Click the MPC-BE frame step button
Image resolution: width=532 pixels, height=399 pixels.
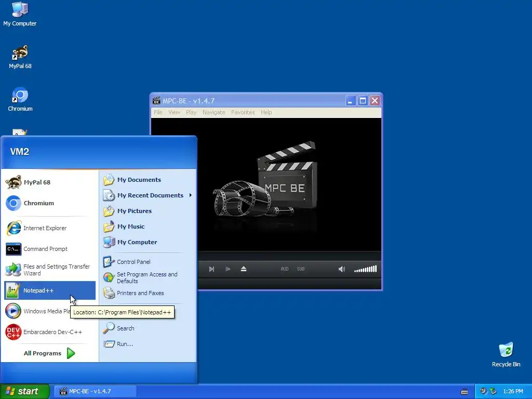(x=228, y=269)
